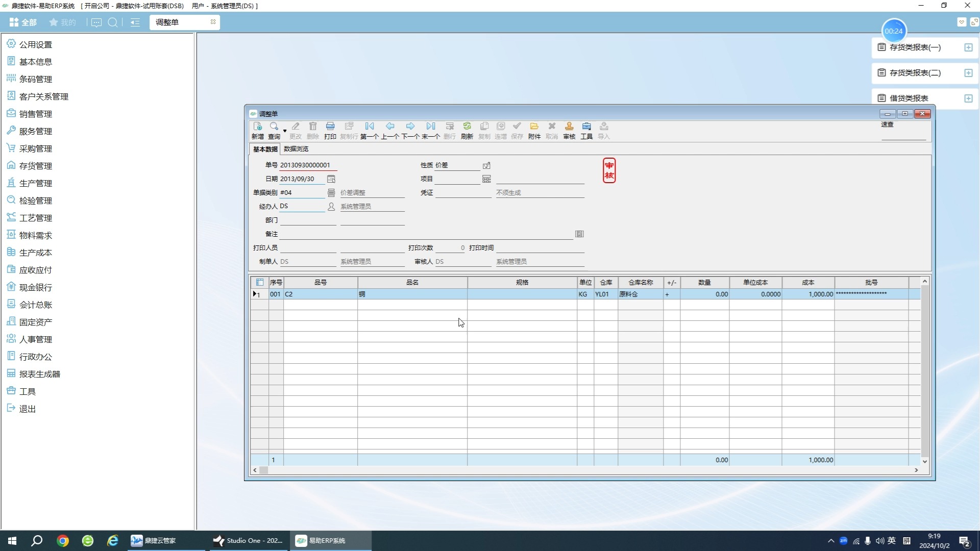Switch to the 数据浏览 tab
The image size is (980, 551).
(296, 149)
